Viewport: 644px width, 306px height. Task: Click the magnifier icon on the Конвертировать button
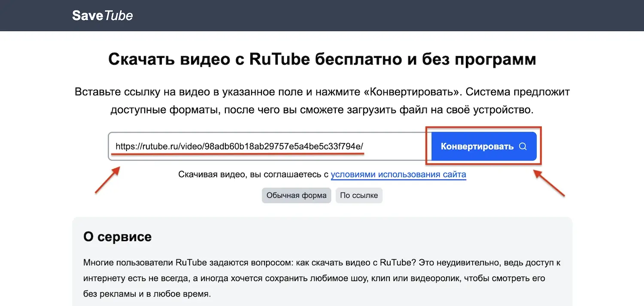[522, 146]
